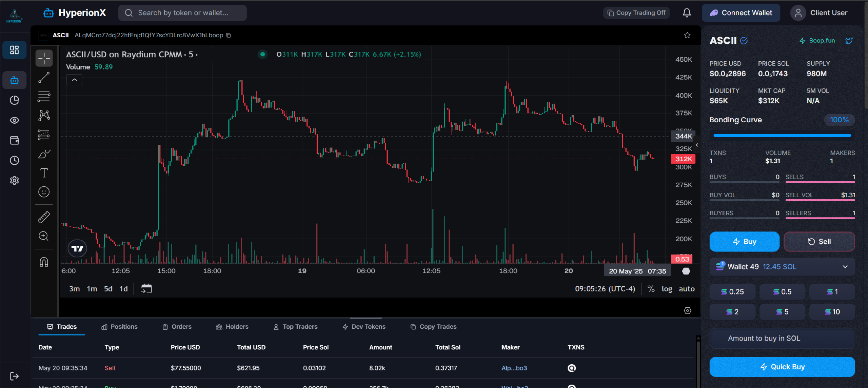Open maker Alp...bo3 wallet link

coord(514,368)
